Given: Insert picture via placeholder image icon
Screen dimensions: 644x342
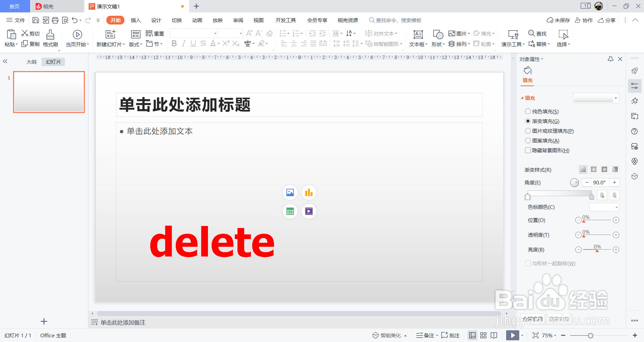Looking at the screenshot, I should click(290, 192).
